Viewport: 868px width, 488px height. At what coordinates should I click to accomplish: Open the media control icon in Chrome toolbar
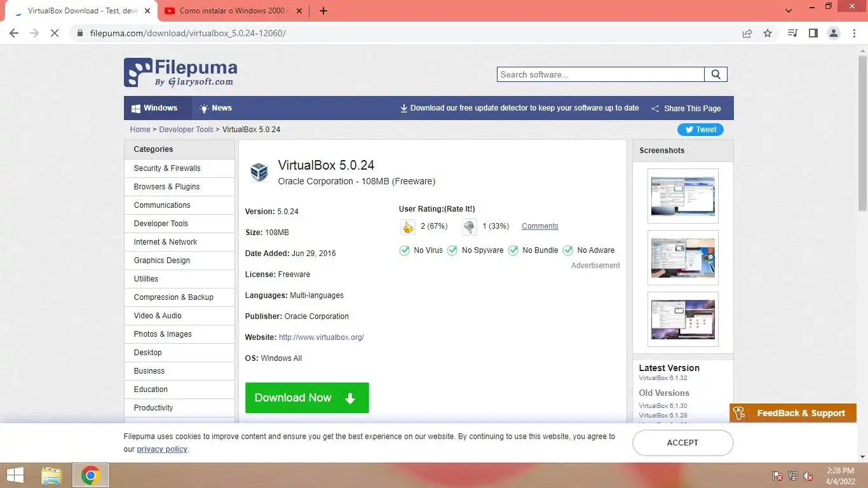click(x=792, y=33)
